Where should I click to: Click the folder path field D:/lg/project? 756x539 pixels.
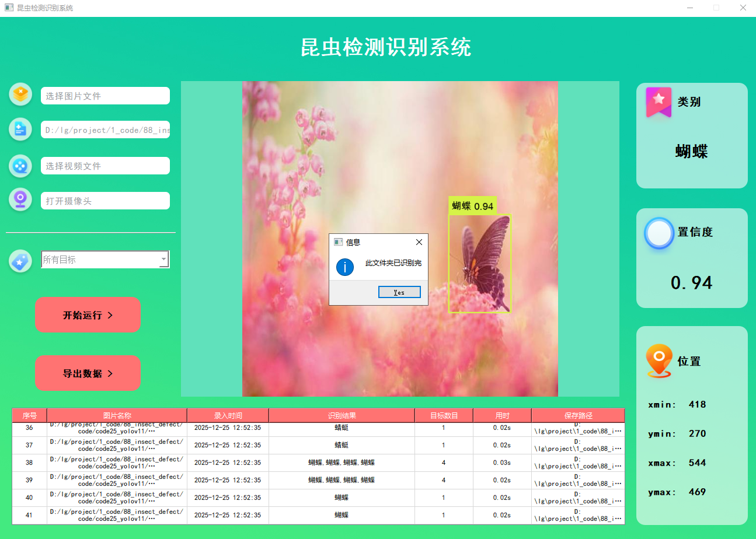(x=105, y=129)
